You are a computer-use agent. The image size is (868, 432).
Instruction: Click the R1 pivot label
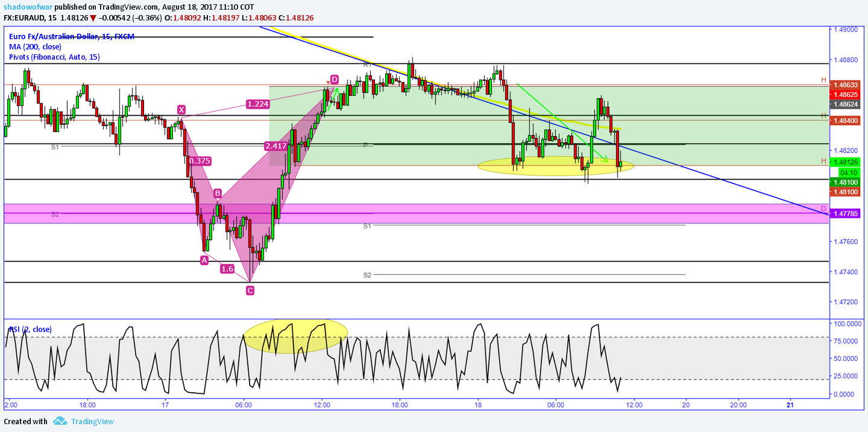[x=368, y=64]
